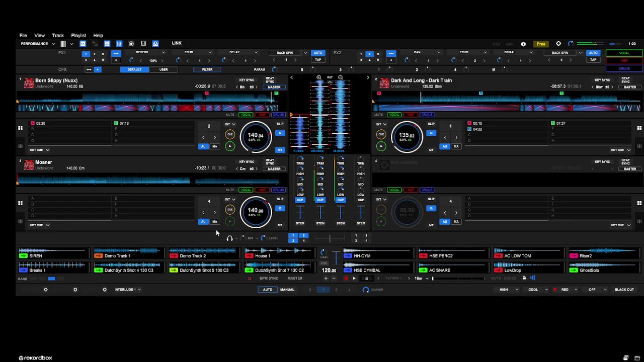
Task: Show the sampler grid panel
Action: coord(107,44)
